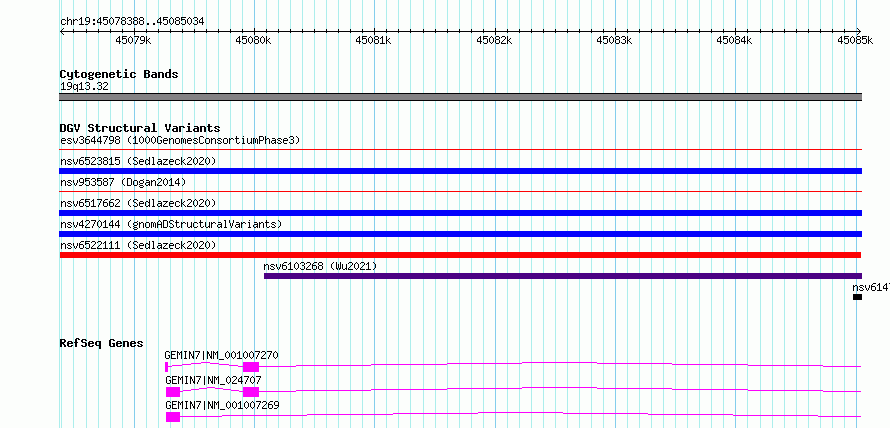Click the RefSeq Genes track title
Viewport: 890px width, 428px height.
click(102, 343)
